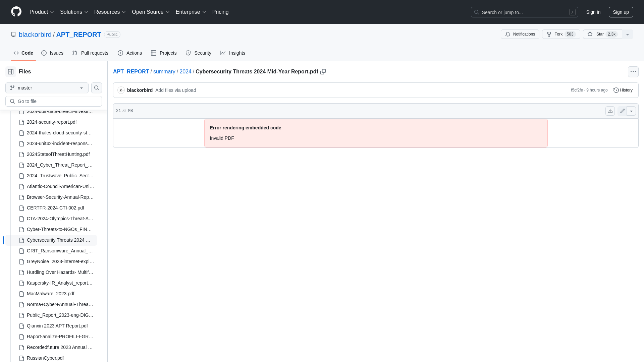Switch to the Actions tab
The height and width of the screenshot is (362, 644).
point(130,53)
